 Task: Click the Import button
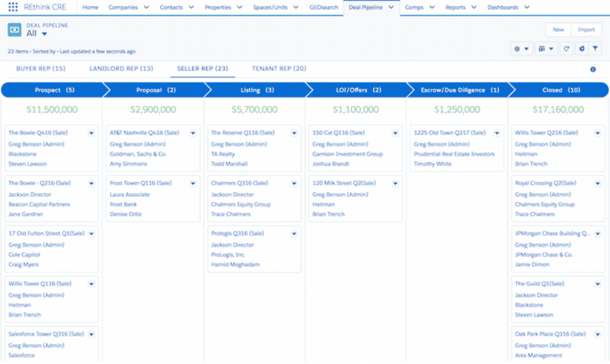point(586,29)
